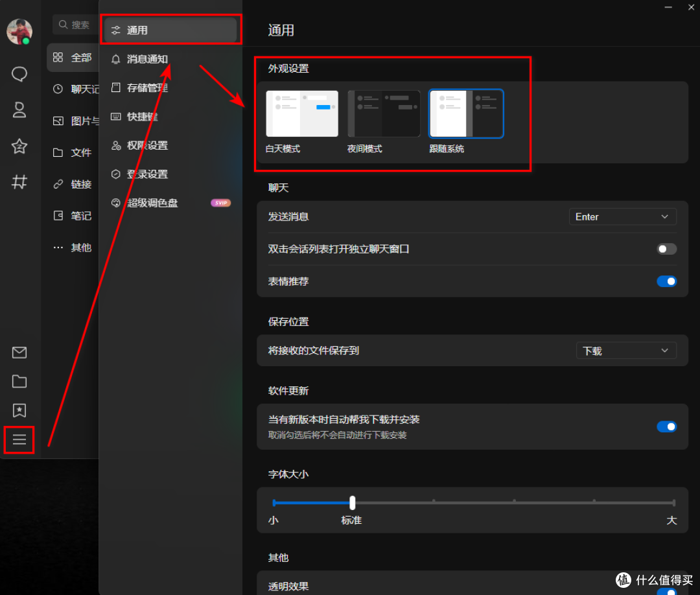
Task: Disable the 表情推荐 toggle
Action: click(666, 281)
